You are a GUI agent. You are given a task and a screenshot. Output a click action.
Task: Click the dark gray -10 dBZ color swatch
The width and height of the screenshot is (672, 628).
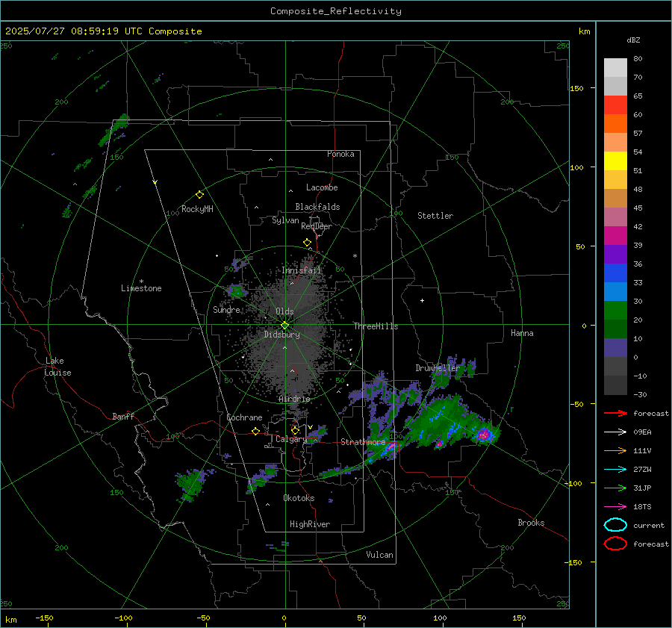615,385
